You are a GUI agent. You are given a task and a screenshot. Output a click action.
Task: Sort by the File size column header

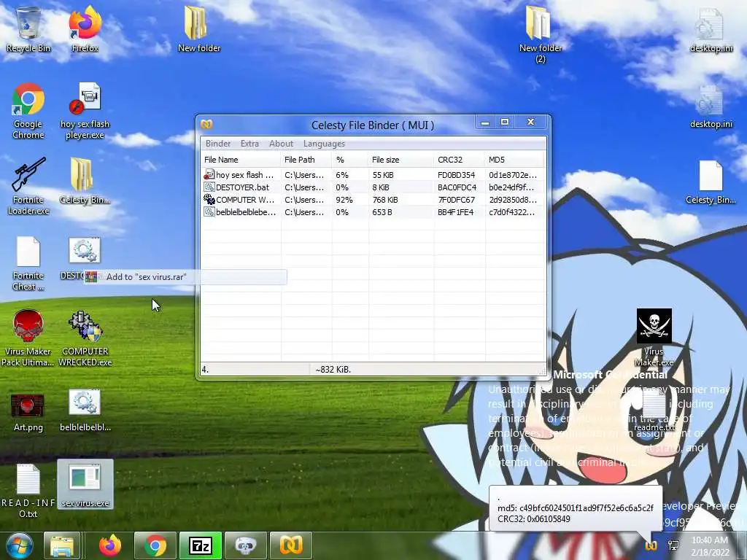click(401, 160)
